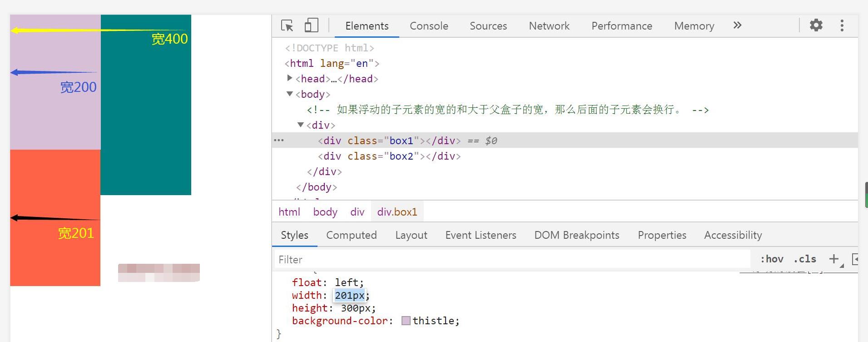Toggle :hov element state panel
868x342 pixels.
[772, 259]
